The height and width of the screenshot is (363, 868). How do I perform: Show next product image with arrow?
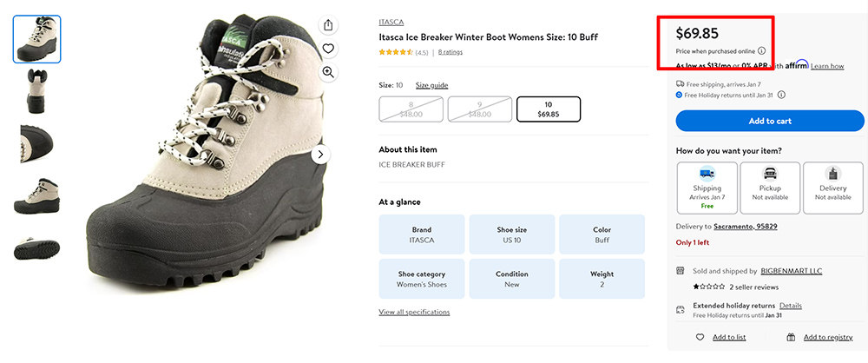(x=320, y=155)
